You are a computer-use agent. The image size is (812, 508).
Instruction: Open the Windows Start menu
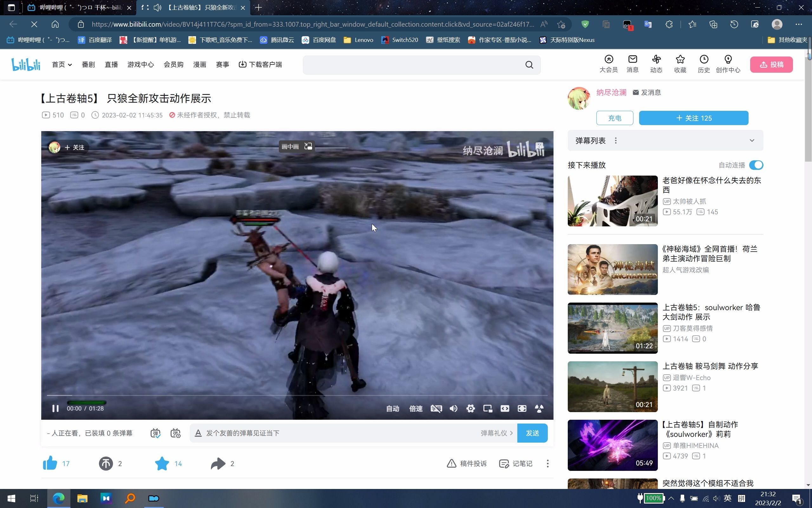(11, 498)
